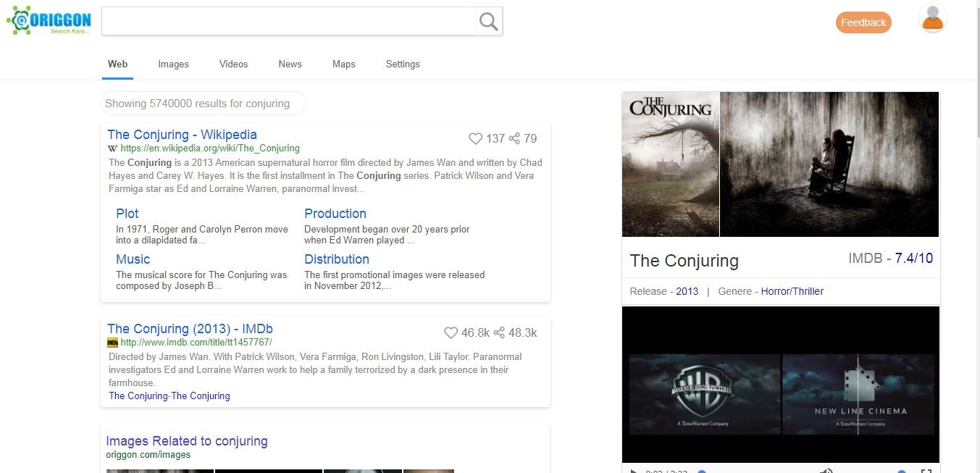This screenshot has width=980, height=473.
Task: Click 'The Conjuring' title in info panel
Action: [x=684, y=261]
